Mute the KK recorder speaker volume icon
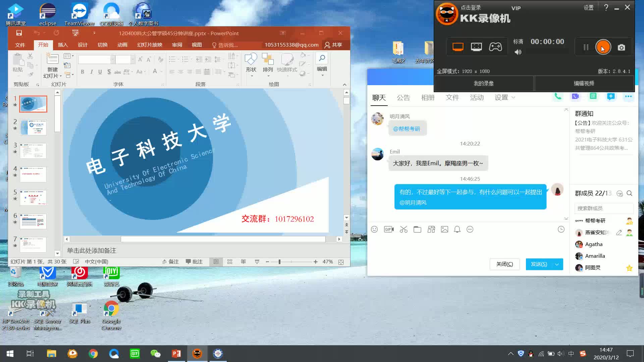Image resolution: width=644 pixels, height=362 pixels. (518, 52)
